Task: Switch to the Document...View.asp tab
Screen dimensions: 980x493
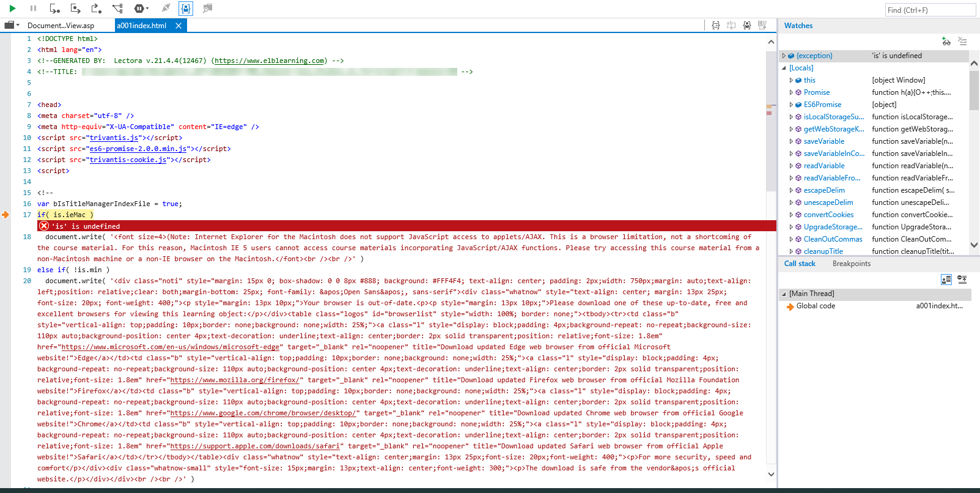Action: tap(61, 26)
